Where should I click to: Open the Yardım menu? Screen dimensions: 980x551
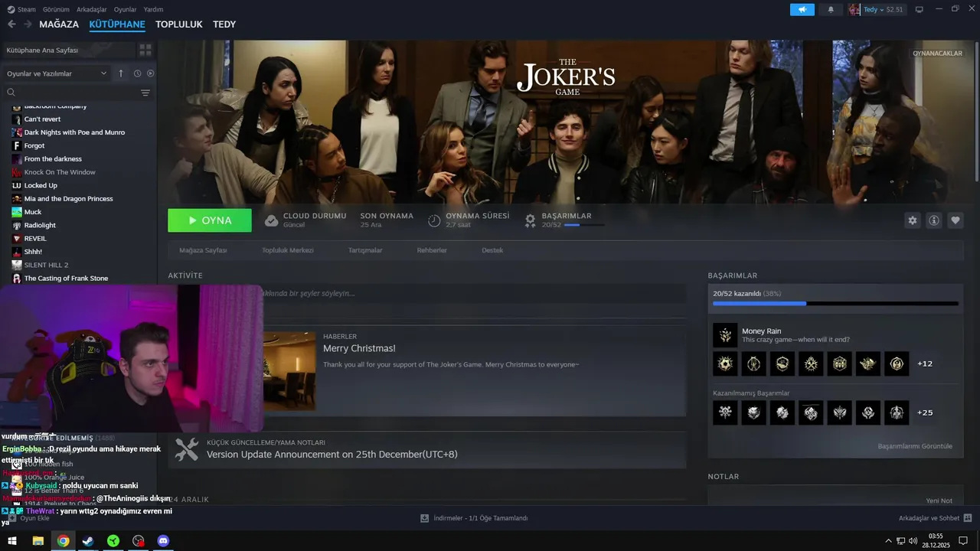click(x=153, y=9)
